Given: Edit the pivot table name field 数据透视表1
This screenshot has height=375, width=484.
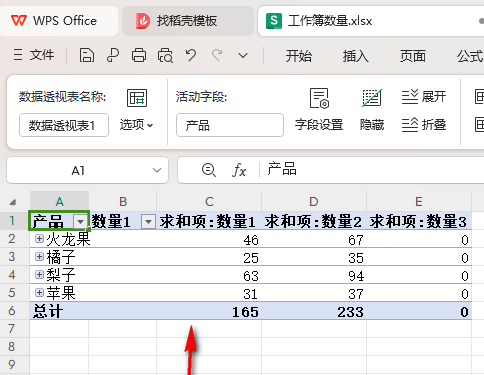Looking at the screenshot, I should point(64,125).
